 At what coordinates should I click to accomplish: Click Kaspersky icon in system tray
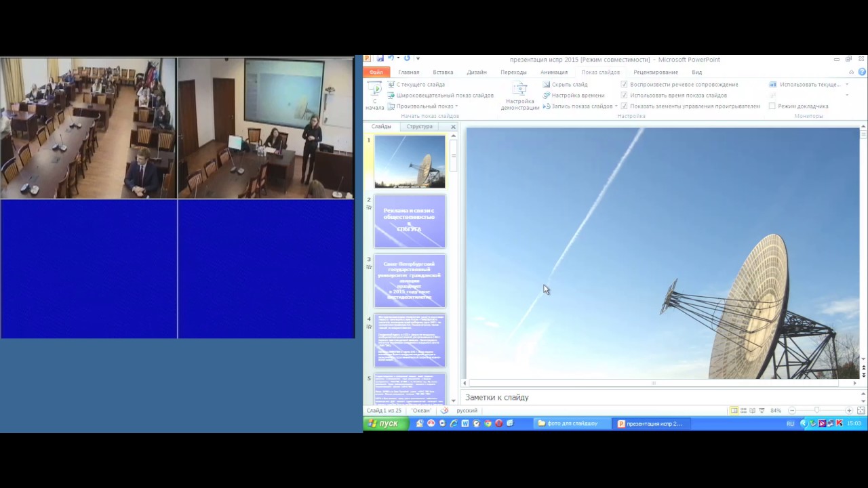tap(840, 424)
